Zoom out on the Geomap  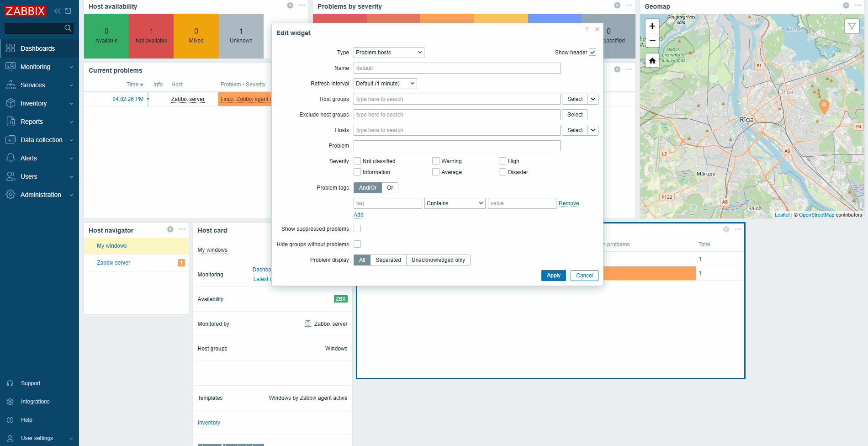coord(652,40)
